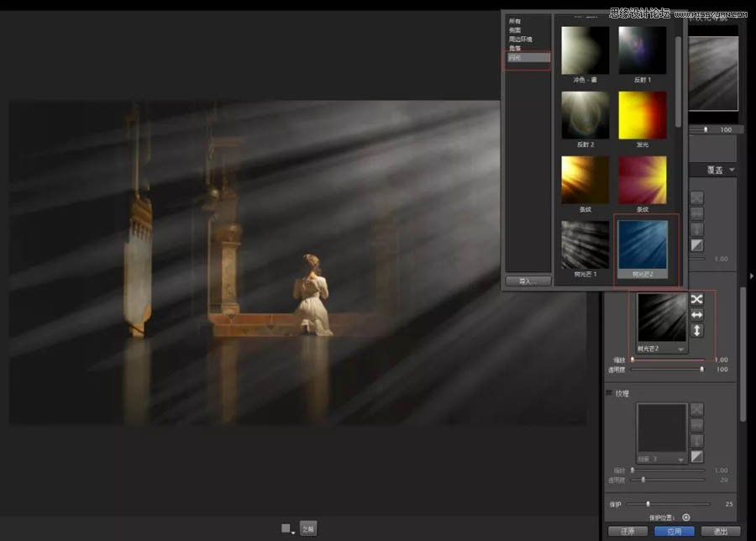This screenshot has height=541, width=756.
Task: Click the invert icon in the 覆盖 section
Action: pyautogui.click(x=696, y=245)
